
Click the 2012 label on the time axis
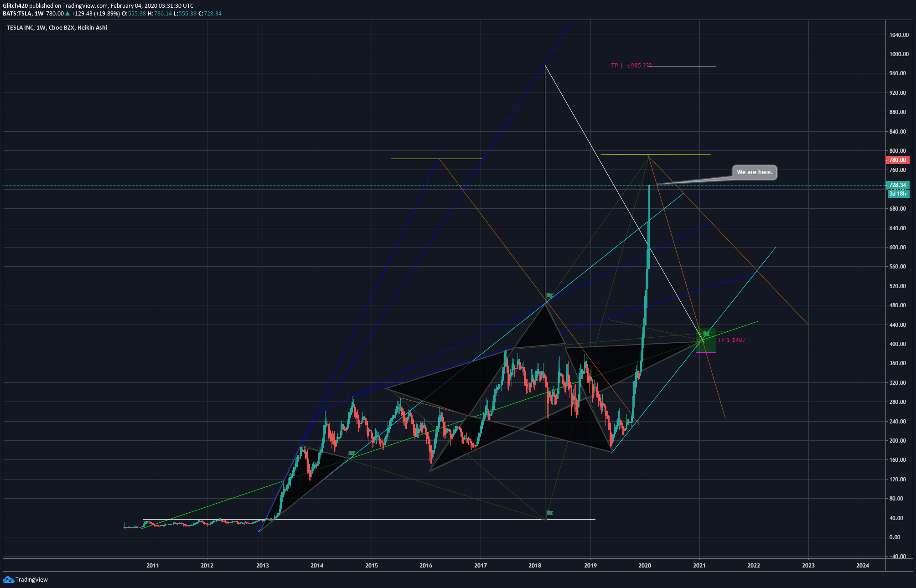click(207, 566)
